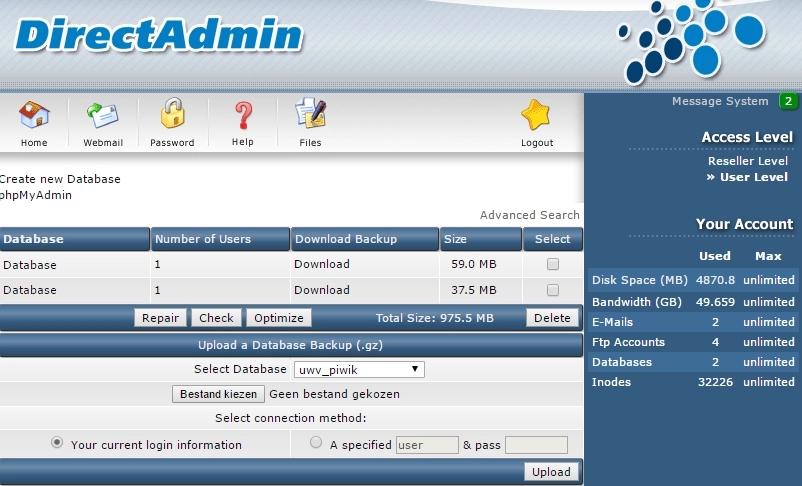This screenshot has width=802, height=486.
Task: Open the Message System count badge
Action: [x=788, y=101]
